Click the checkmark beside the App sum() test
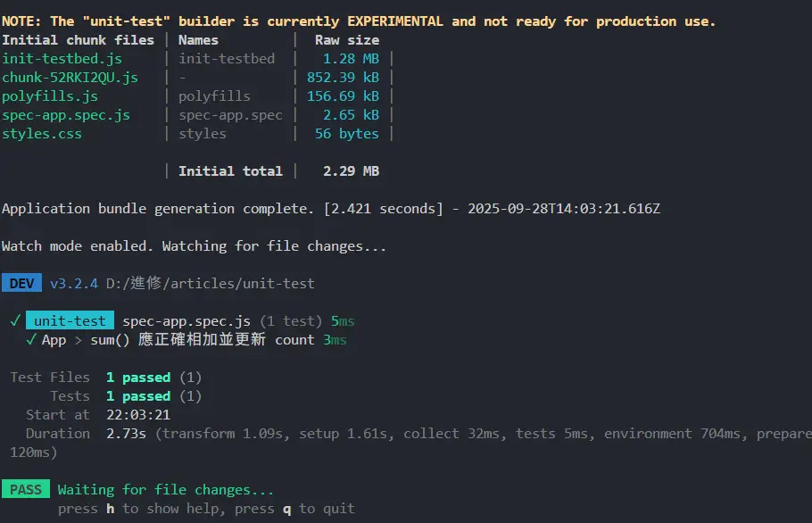812x523 pixels. [x=31, y=340]
